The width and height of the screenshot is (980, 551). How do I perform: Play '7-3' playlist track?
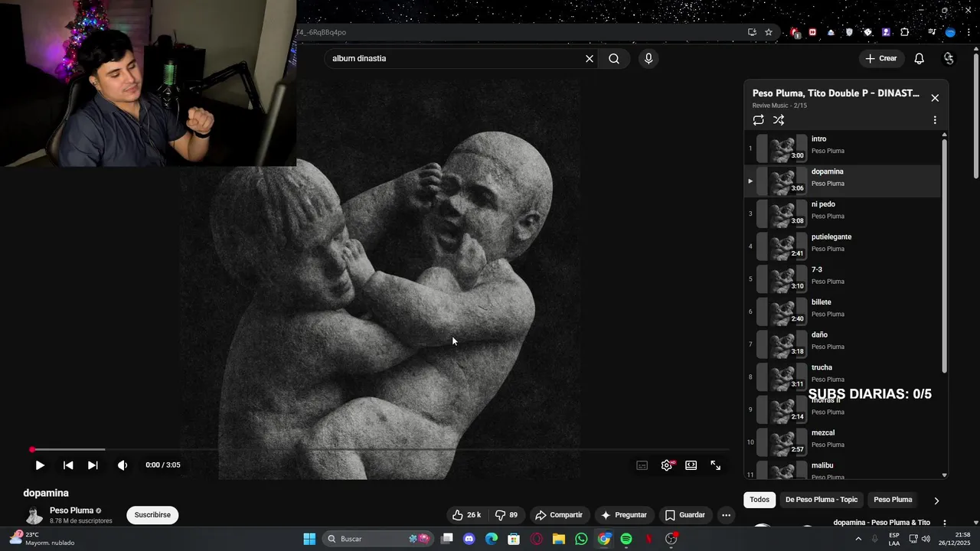click(x=842, y=279)
